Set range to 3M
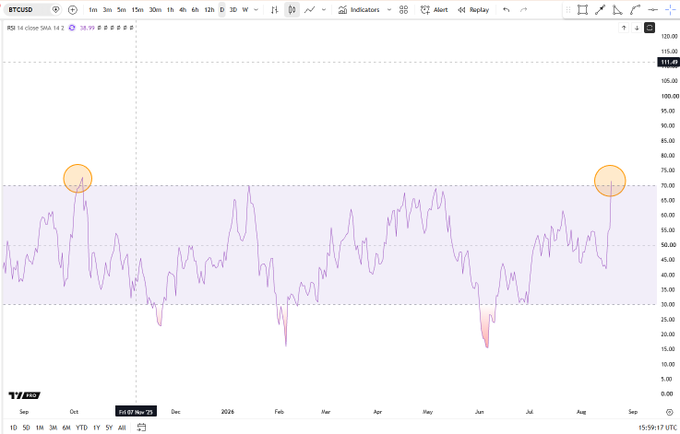This screenshot has height=434, width=680. point(53,427)
